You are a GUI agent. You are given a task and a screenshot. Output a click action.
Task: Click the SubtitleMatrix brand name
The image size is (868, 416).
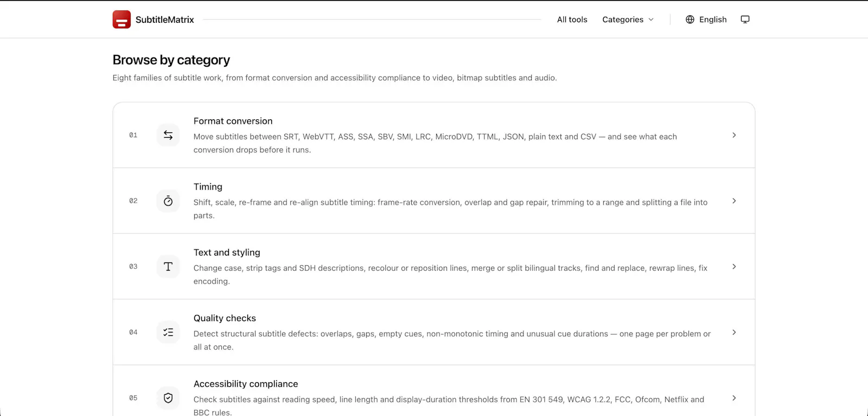click(165, 20)
